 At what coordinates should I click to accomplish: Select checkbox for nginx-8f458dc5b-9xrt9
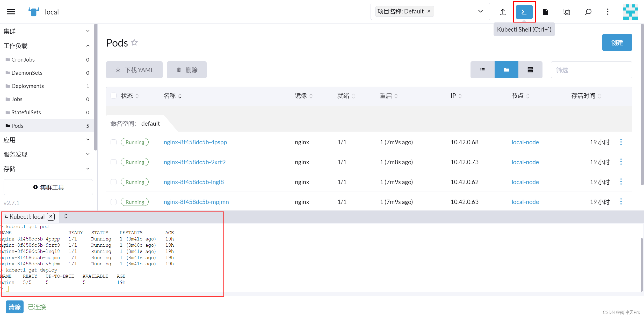pyautogui.click(x=113, y=162)
